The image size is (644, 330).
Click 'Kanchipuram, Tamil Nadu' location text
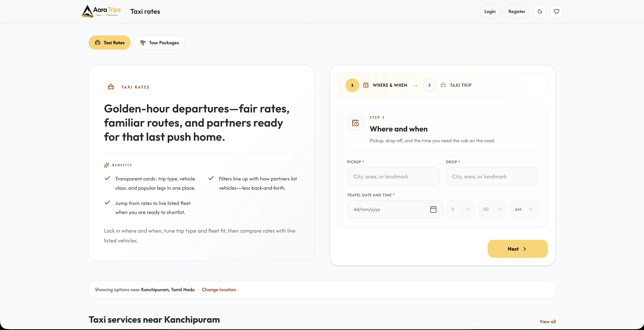(168, 290)
